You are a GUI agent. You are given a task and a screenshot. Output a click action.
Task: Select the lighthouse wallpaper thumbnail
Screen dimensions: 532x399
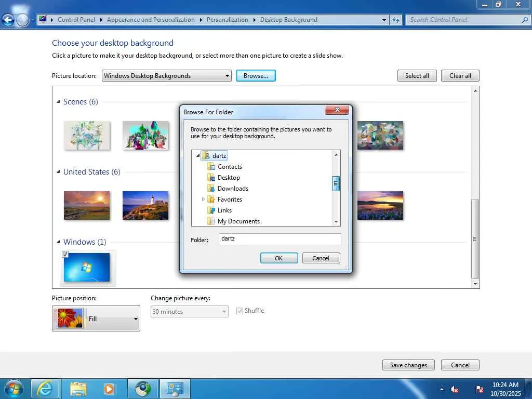tap(145, 205)
